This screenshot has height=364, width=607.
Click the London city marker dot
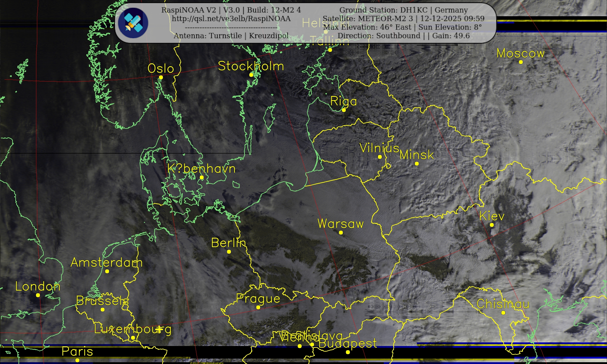click(38, 295)
